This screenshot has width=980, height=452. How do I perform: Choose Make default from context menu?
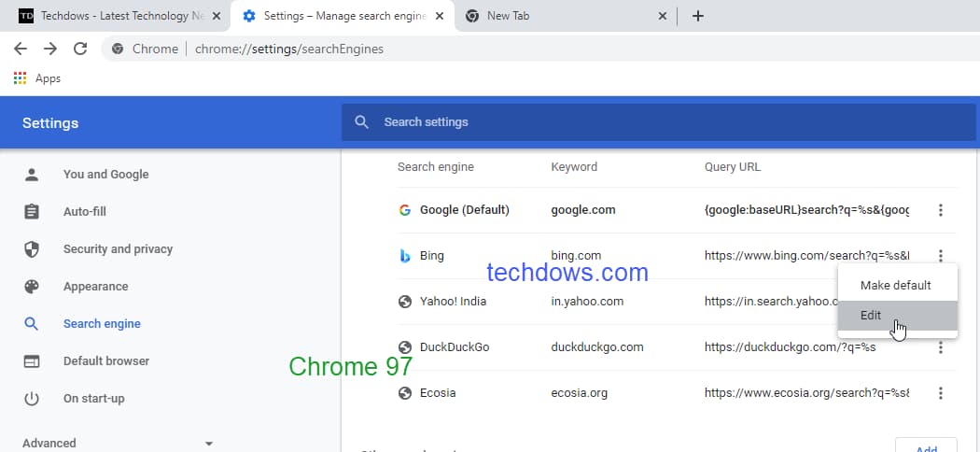pos(897,286)
